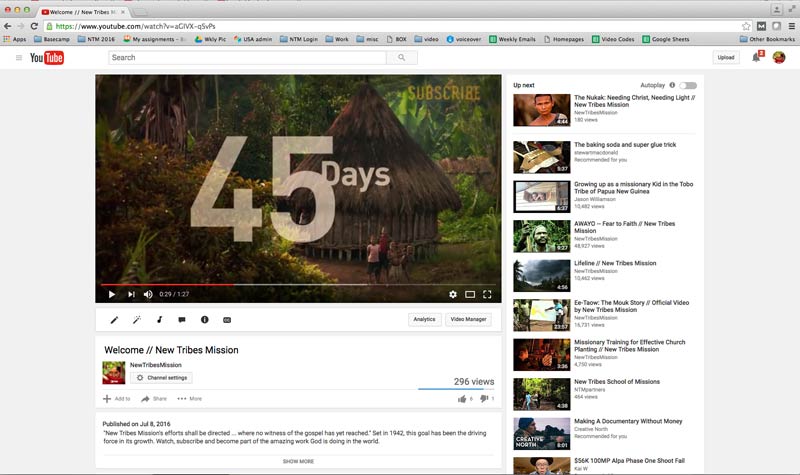This screenshot has height=475, width=800.
Task: Open Missionary Training for Effective Church Planting
Action: coord(630,346)
